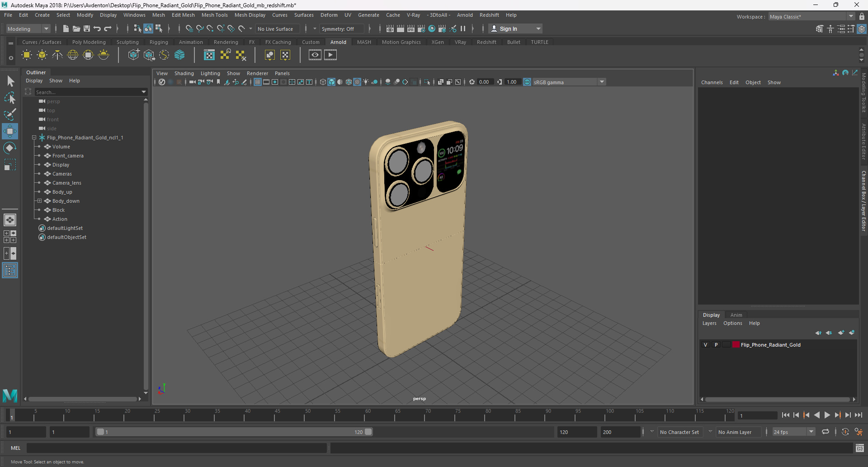Click the IPR render icon
The image size is (868, 467).
[x=411, y=29]
